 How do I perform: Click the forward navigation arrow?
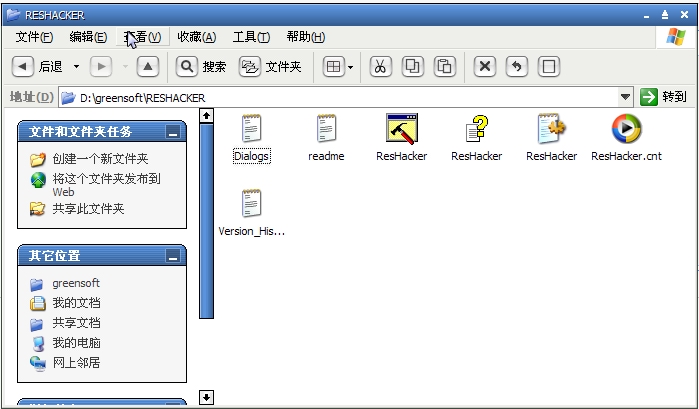click(x=101, y=67)
